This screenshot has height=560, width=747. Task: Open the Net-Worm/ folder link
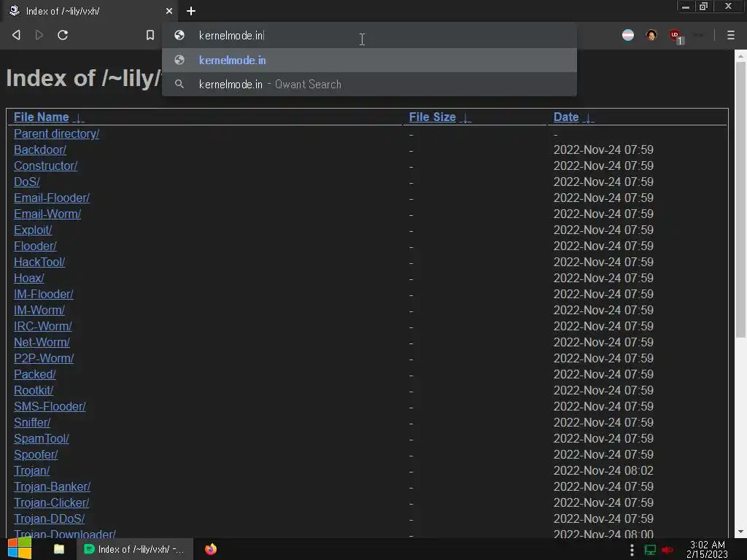tap(42, 342)
